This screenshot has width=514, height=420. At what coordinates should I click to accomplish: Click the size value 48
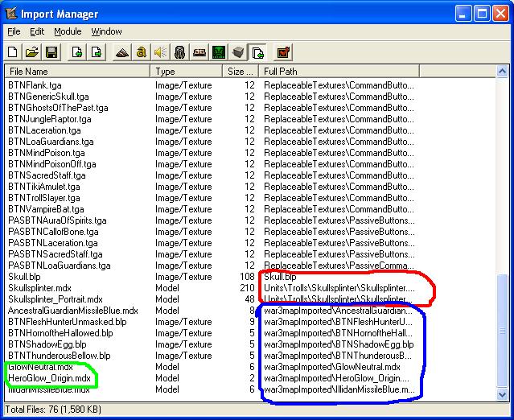pos(250,299)
